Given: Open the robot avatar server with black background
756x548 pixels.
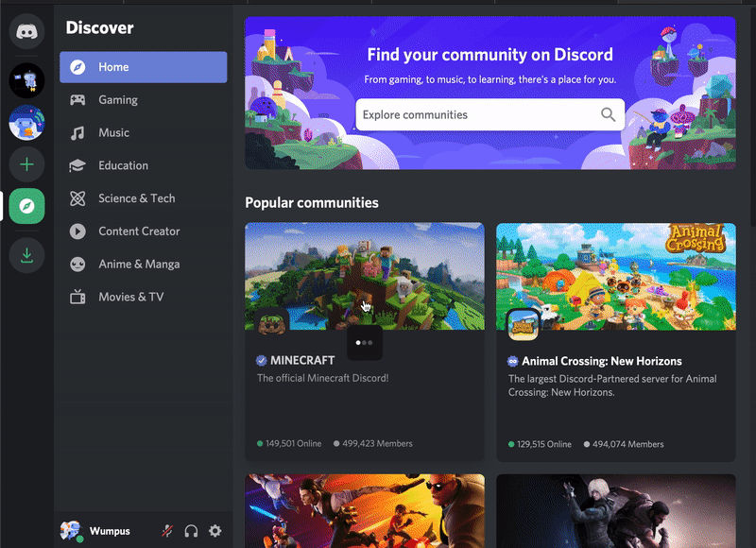Looking at the screenshot, I should pyautogui.click(x=26, y=80).
